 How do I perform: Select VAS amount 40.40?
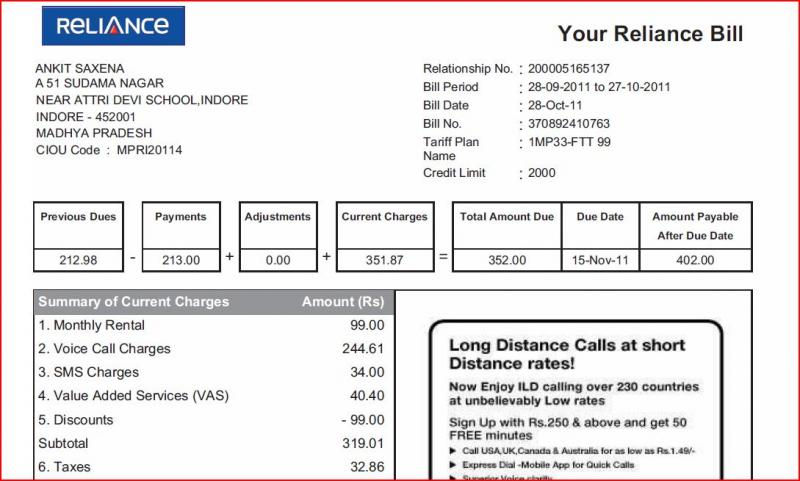tap(367, 395)
